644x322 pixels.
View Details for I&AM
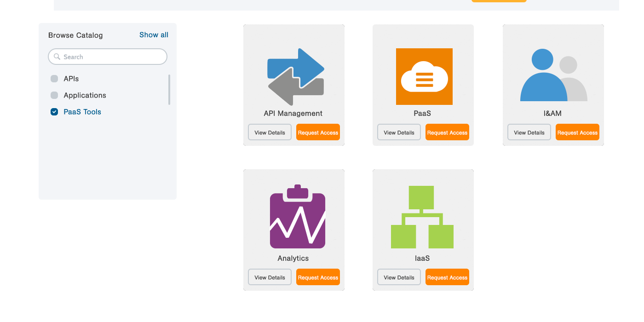[529, 132]
